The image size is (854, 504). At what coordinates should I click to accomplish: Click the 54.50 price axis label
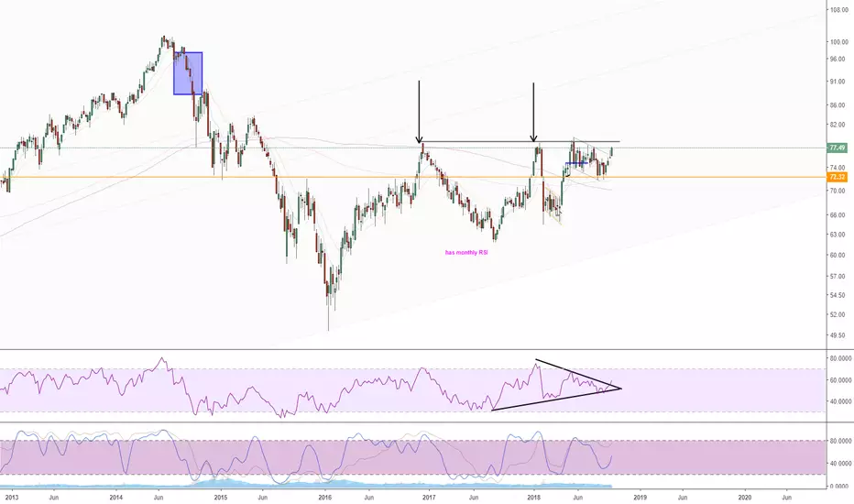pos(838,295)
